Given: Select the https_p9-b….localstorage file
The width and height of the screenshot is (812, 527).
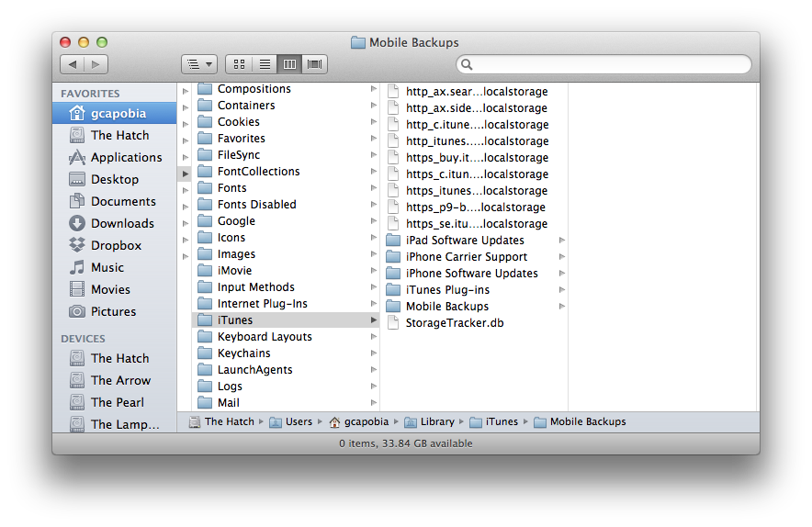Looking at the screenshot, I should click(474, 207).
